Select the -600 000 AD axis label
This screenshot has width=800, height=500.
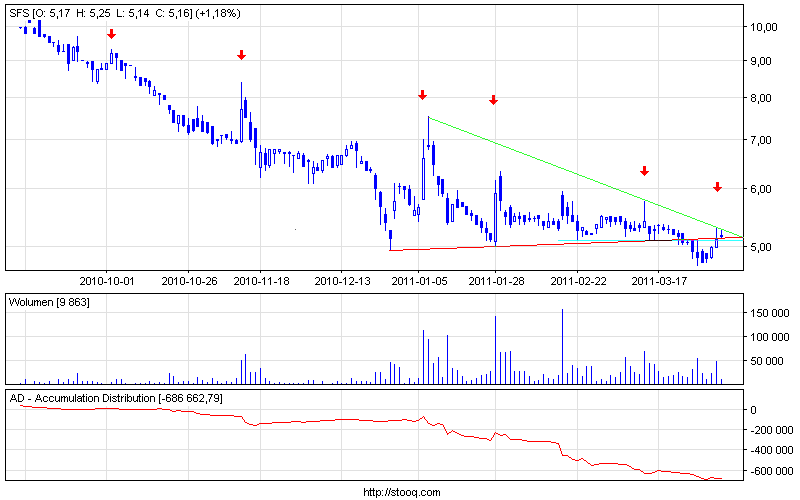(771, 471)
